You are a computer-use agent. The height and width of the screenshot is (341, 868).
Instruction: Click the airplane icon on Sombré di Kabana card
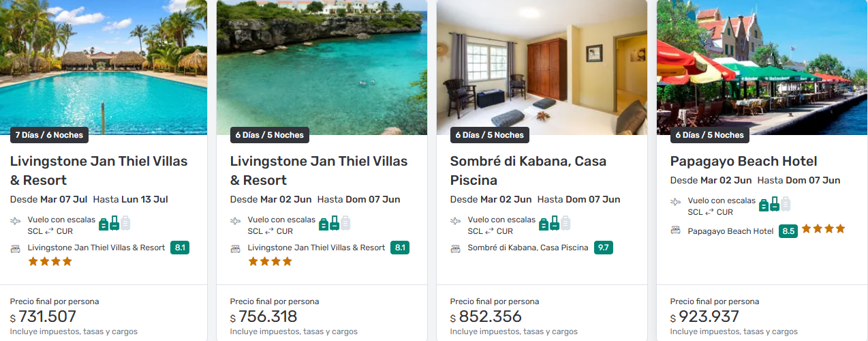[455, 221]
